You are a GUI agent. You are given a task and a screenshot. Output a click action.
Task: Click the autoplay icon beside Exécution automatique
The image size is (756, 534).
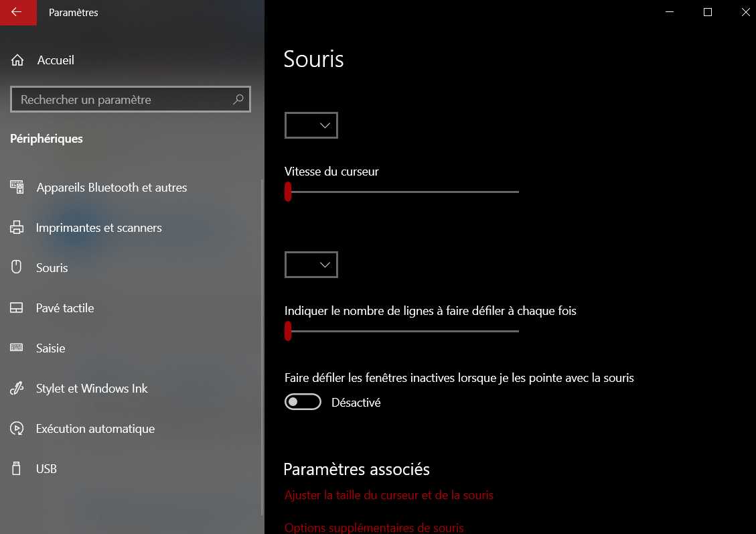click(x=17, y=428)
